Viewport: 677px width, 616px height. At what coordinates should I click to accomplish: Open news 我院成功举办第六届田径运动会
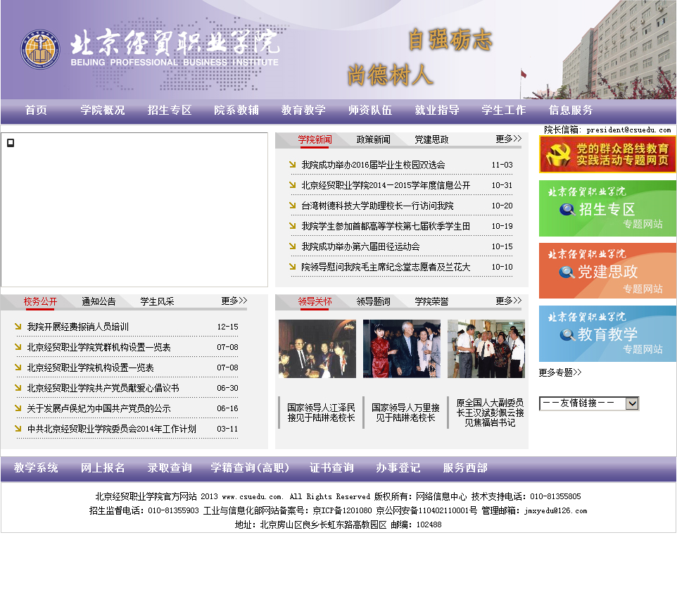(360, 246)
